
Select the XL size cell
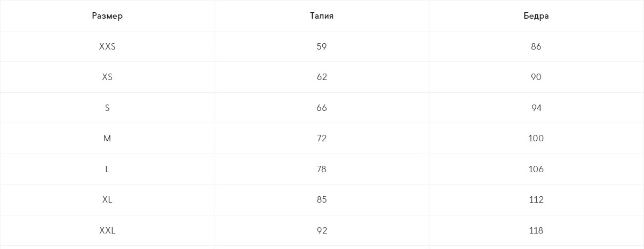click(x=107, y=200)
